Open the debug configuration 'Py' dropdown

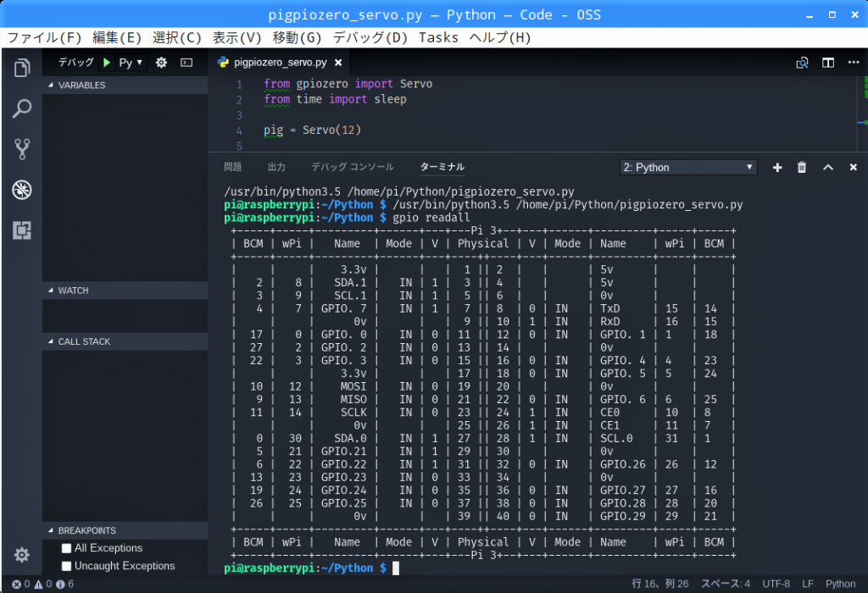click(131, 63)
